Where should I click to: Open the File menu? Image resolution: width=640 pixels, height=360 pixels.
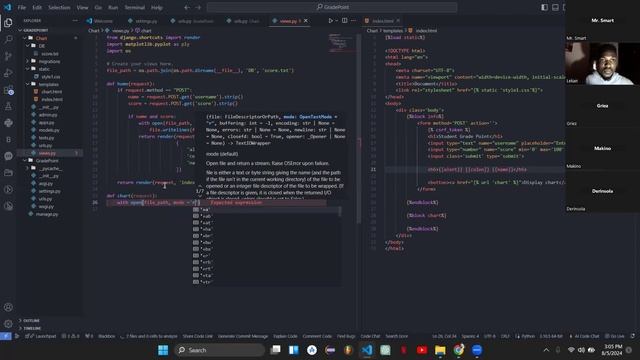[x=22, y=7]
